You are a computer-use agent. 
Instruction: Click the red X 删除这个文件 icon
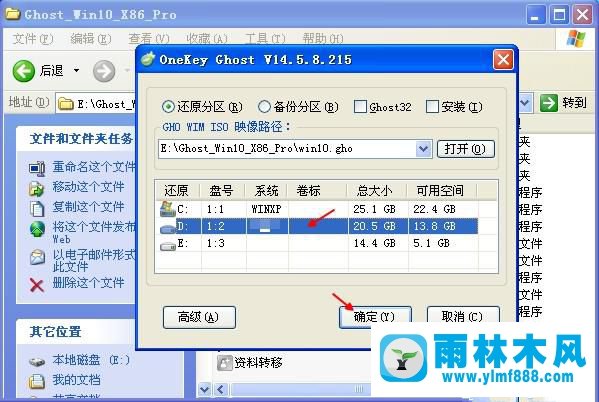click(x=37, y=285)
